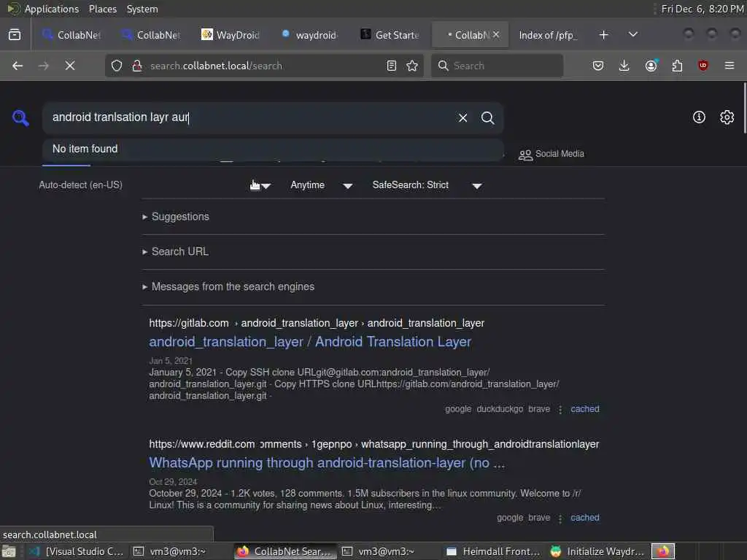Image resolution: width=747 pixels, height=560 pixels.
Task: Select the Social Media category
Action: (x=551, y=154)
